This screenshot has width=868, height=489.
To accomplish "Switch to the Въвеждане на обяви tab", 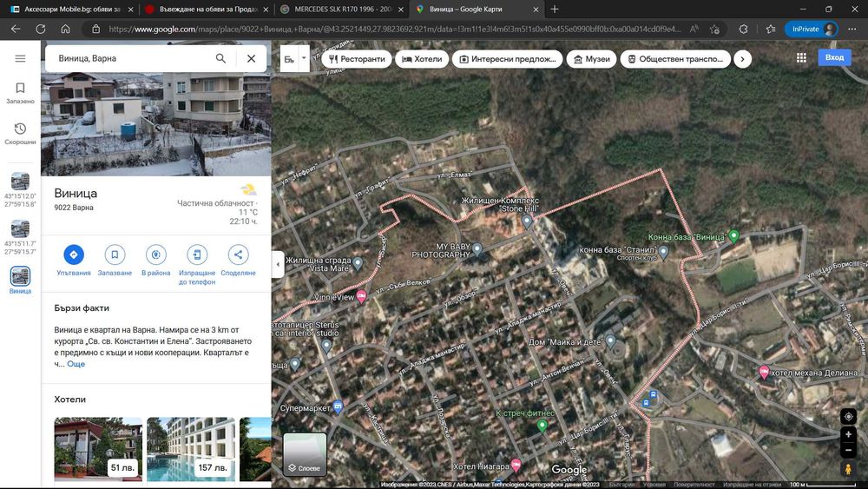I will (x=207, y=9).
